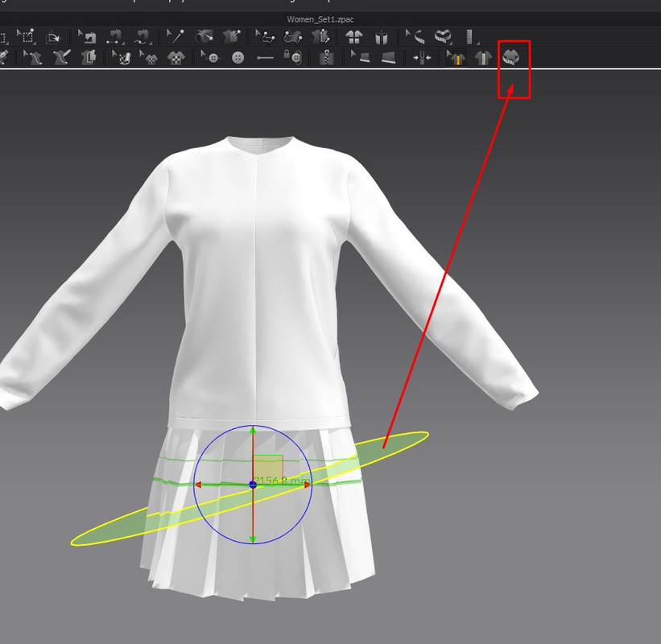Click the Fasten Button lock icon
Screen dimensions: 661x644
click(293, 57)
